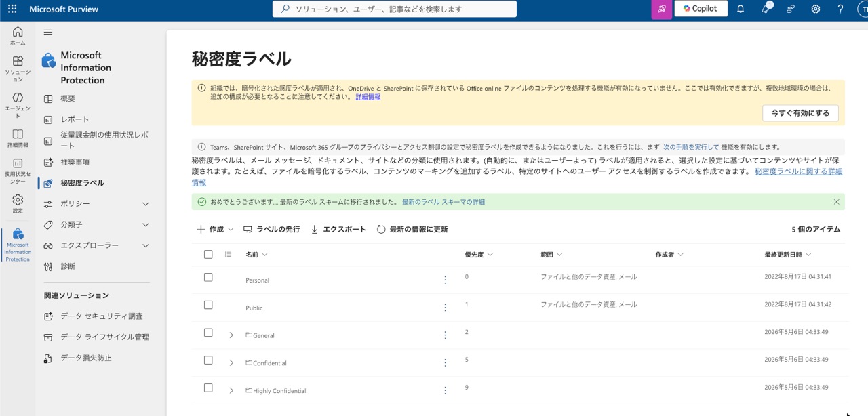Select all labels with header checkbox
Viewport: 868px width, 416px height.
click(x=208, y=255)
